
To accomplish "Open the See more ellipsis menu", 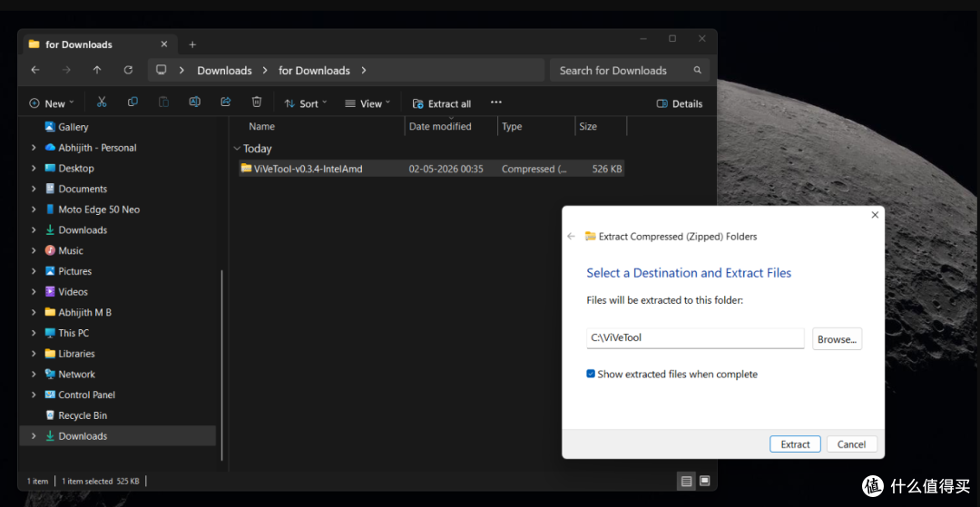I will coord(496,102).
